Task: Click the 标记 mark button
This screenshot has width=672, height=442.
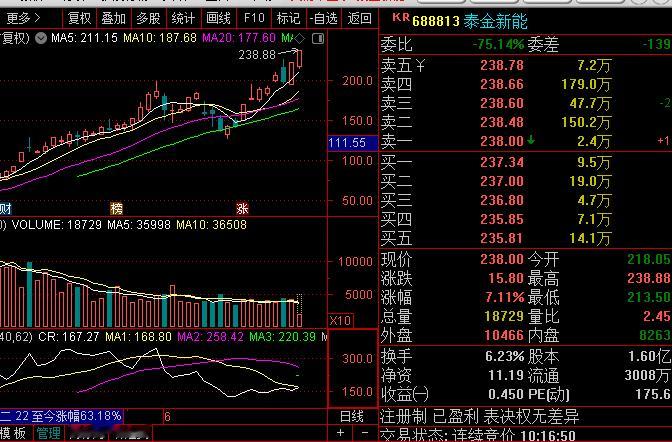Action: coord(288,18)
